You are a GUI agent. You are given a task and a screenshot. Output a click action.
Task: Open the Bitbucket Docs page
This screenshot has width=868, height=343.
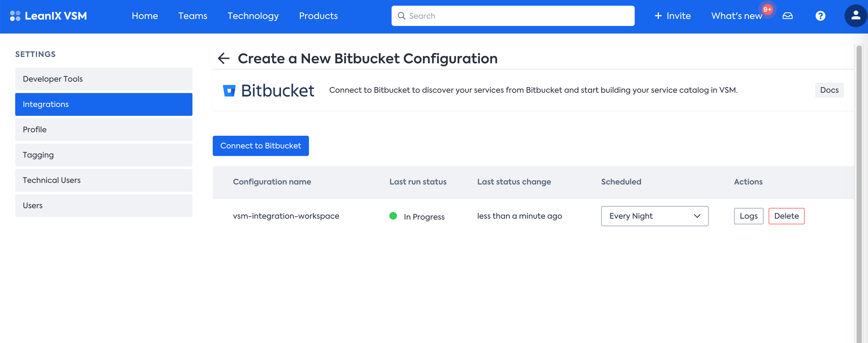coord(829,90)
